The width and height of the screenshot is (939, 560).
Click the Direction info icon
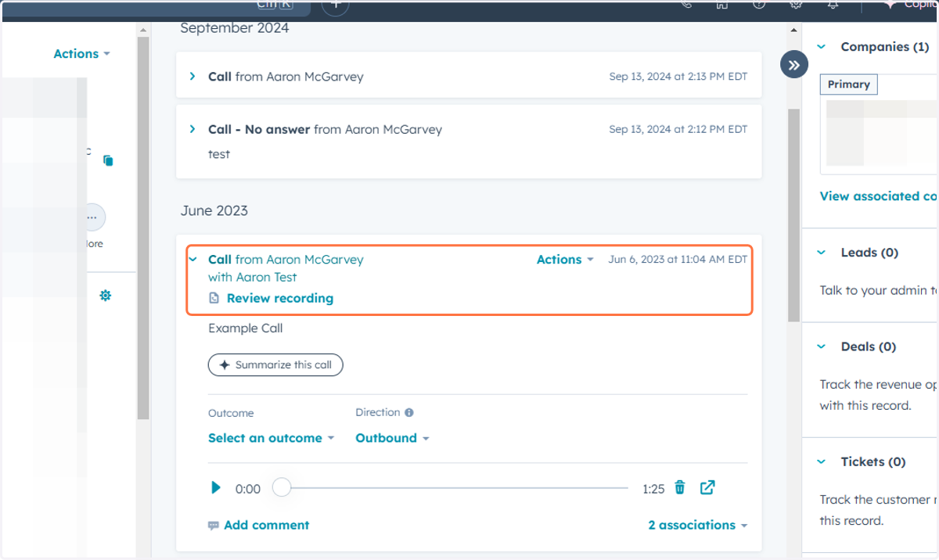(x=409, y=412)
